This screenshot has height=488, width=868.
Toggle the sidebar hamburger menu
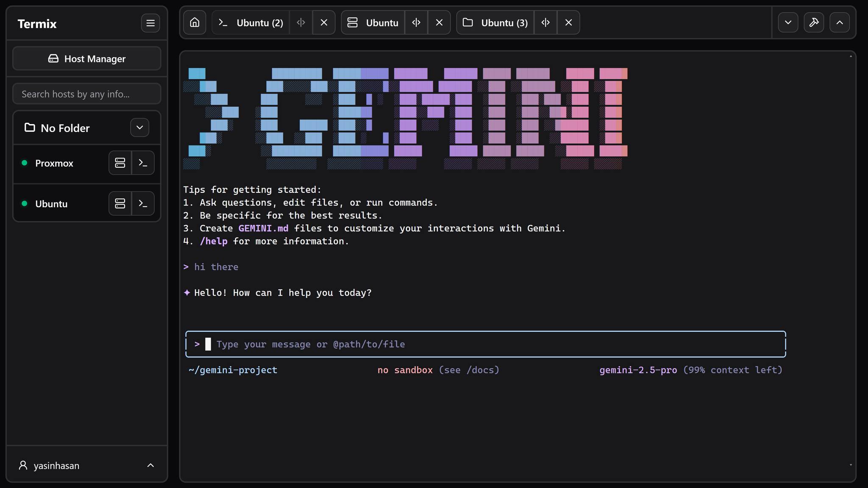click(150, 23)
